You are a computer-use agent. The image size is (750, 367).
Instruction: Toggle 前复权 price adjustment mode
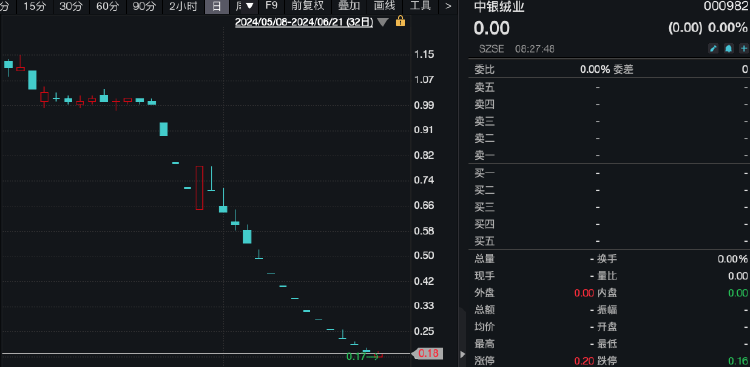pyautogui.click(x=308, y=6)
